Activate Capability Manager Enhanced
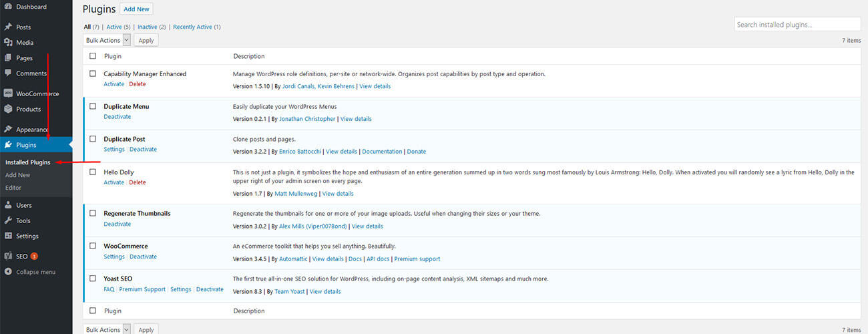This screenshot has height=334, width=868. coord(114,84)
